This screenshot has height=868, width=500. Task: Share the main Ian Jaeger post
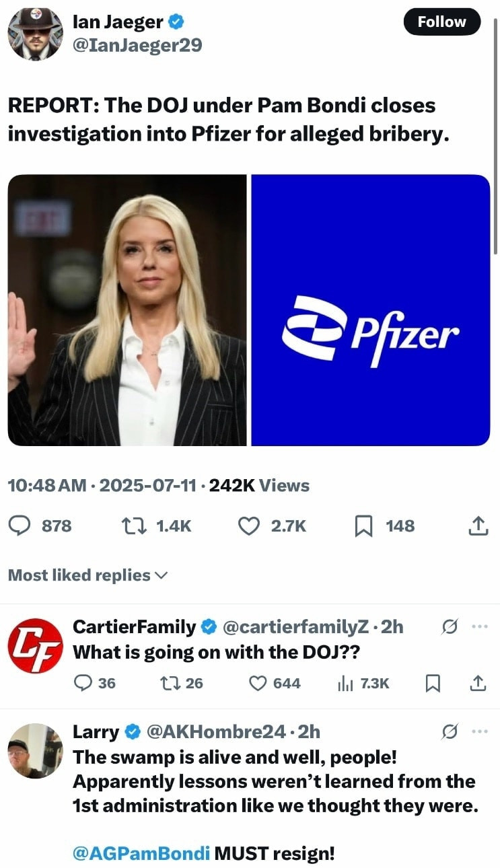477,526
